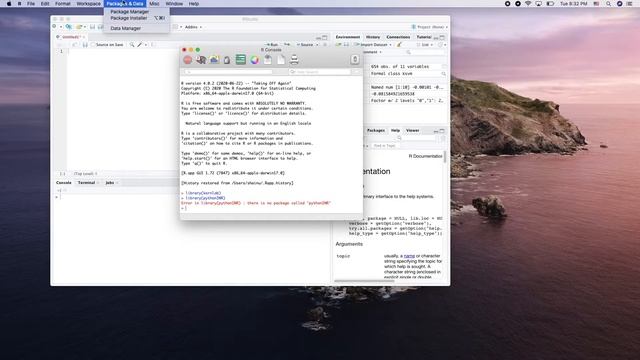
Task: Create a new blank document in R Console
Action: (x=281, y=60)
